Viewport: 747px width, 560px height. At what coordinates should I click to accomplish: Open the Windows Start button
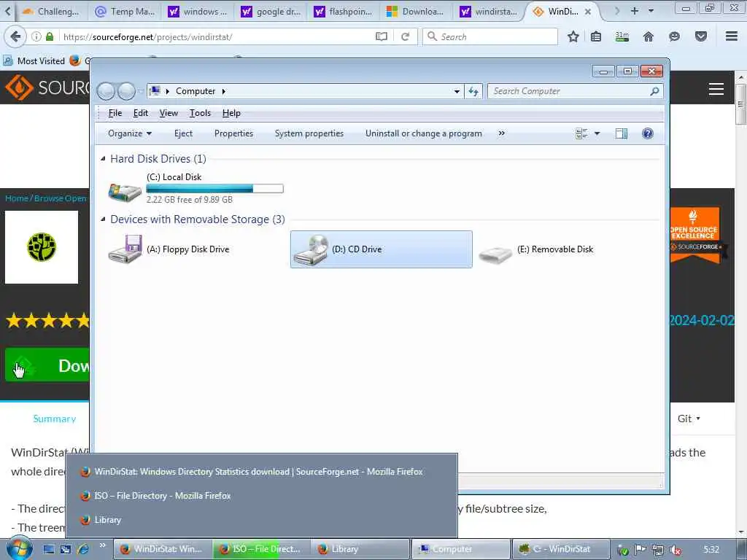[x=19, y=548]
